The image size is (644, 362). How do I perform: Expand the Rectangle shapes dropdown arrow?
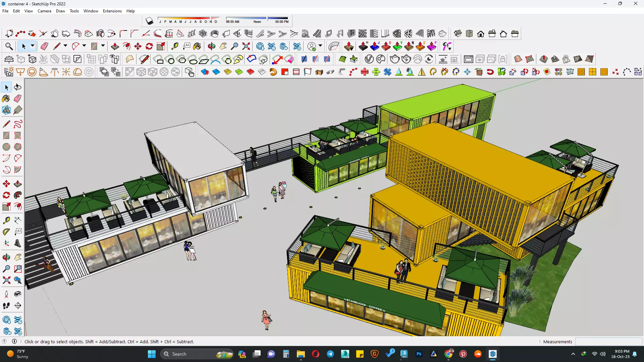pos(103,46)
